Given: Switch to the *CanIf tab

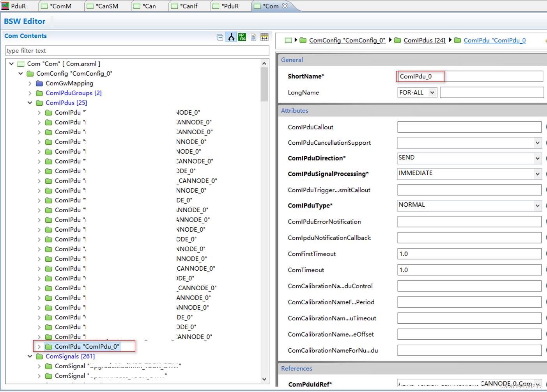Looking at the screenshot, I should tap(189, 6).
